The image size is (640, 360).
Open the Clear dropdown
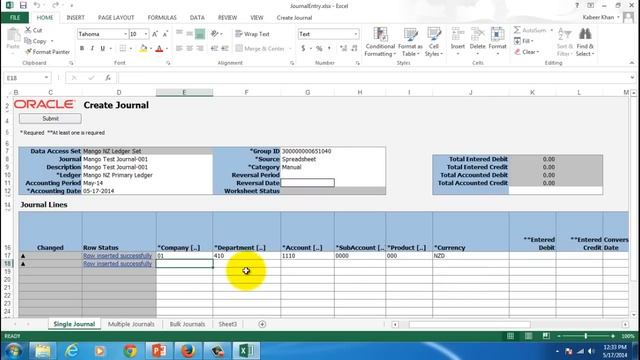tap(527, 52)
